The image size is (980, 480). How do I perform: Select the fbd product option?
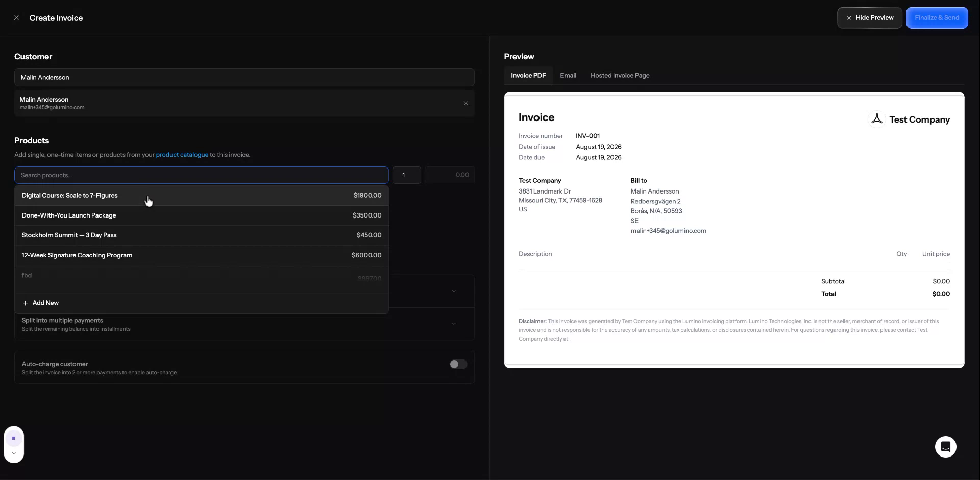(x=201, y=276)
